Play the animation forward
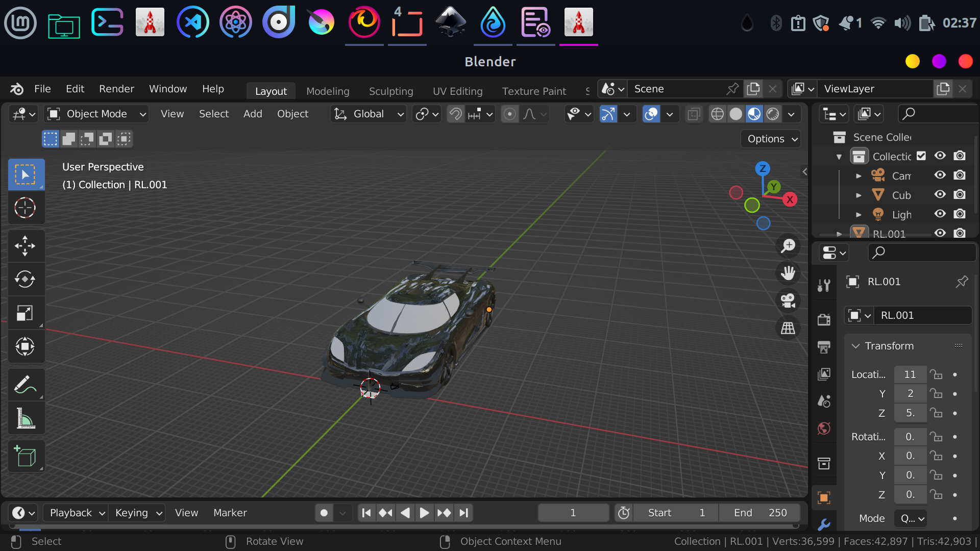 (x=424, y=513)
